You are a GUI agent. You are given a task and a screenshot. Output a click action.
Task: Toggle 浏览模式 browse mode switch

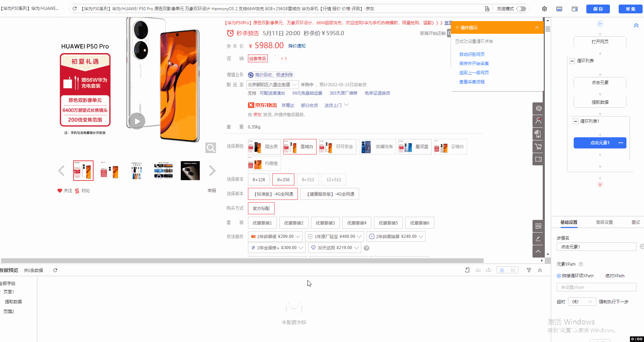[x=521, y=9]
